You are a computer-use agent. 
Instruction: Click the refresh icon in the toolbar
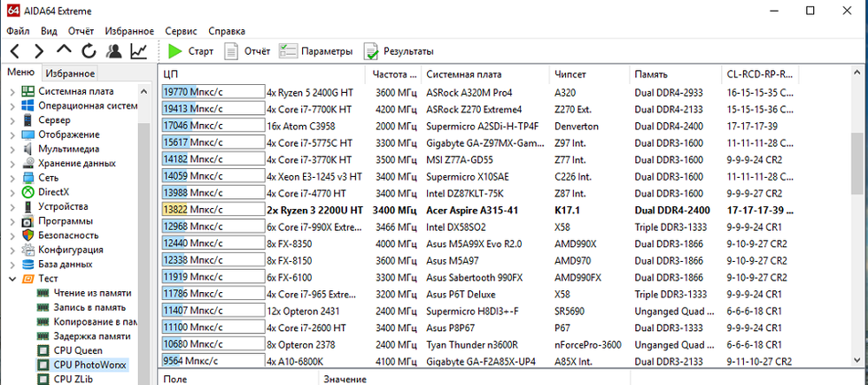(89, 51)
